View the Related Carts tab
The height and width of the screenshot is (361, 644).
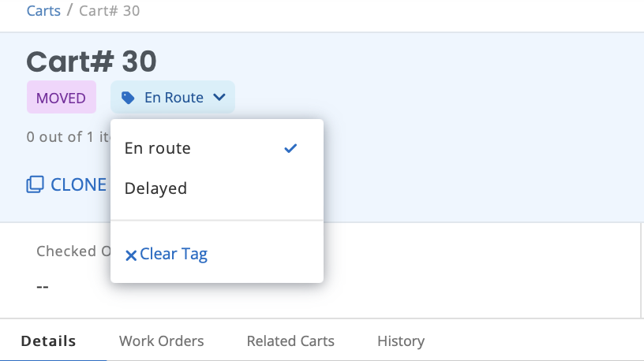click(290, 341)
